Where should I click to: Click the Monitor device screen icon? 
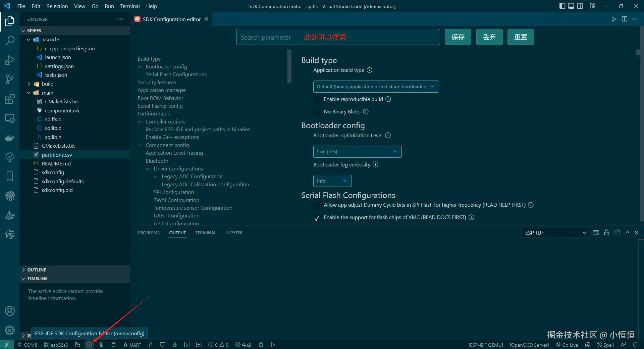[163, 345]
